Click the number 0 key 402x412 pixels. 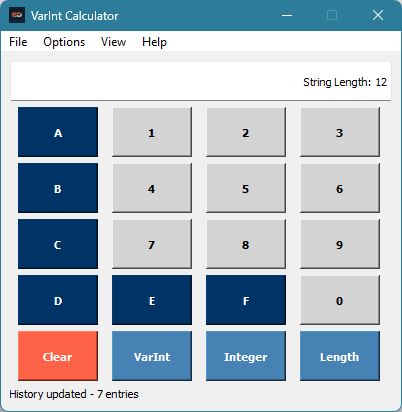(x=340, y=300)
